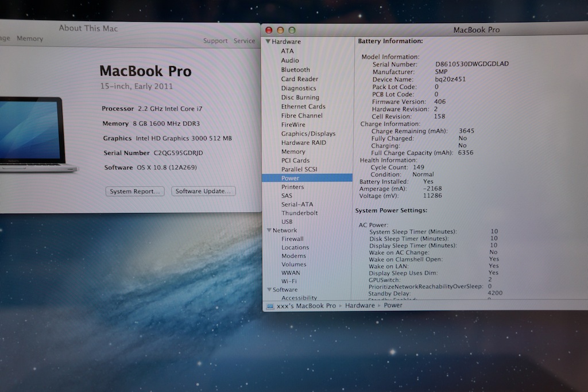Select the highlighted Power row
Image resolution: width=588 pixels, height=392 pixels.
307,178
